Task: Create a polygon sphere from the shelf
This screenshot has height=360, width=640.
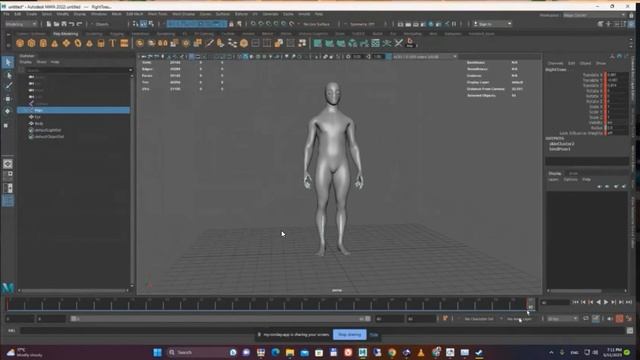Action: point(20,43)
